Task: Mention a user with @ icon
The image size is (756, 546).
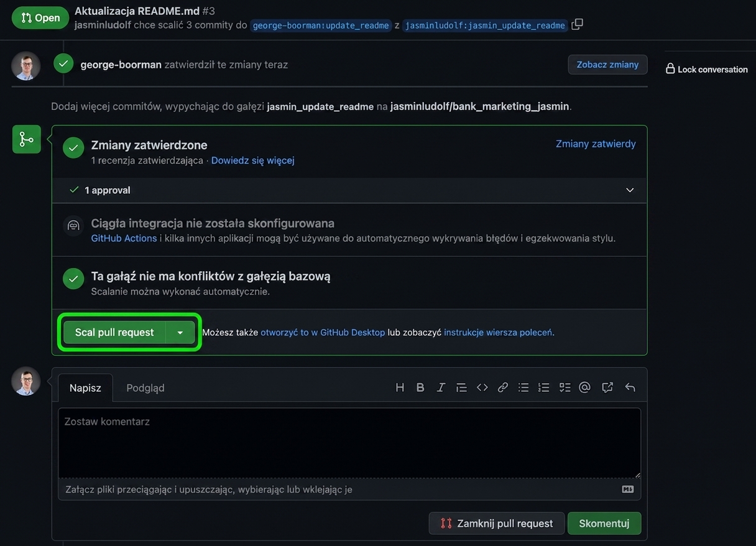Action: 584,387
